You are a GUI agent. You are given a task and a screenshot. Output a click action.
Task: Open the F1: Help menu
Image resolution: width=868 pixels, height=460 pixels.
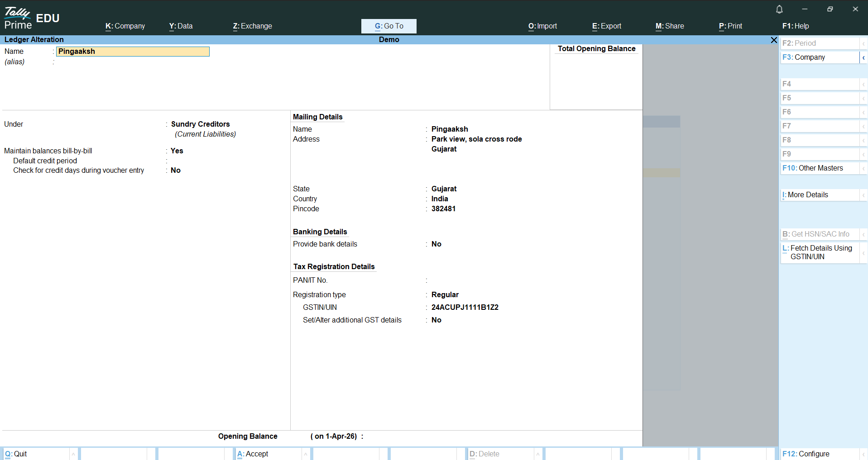click(x=796, y=26)
